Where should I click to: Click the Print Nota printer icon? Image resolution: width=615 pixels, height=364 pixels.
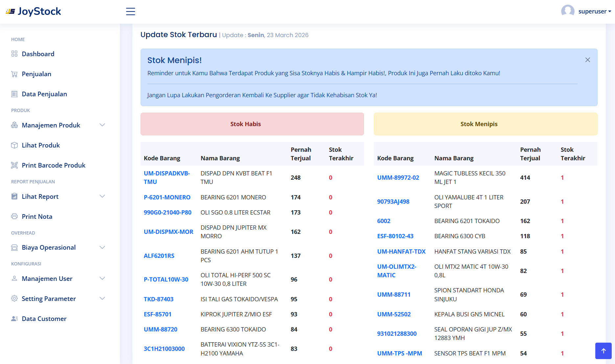pos(14,216)
